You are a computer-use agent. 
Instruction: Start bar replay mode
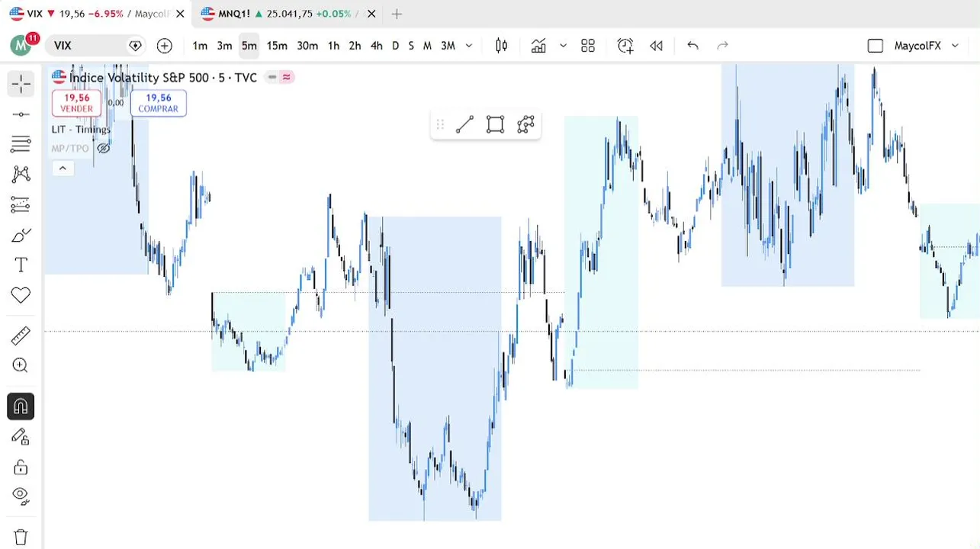point(656,46)
